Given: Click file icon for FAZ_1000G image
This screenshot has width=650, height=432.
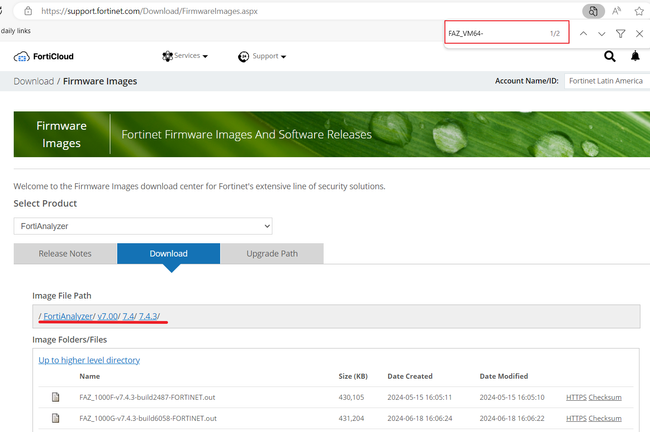Looking at the screenshot, I should (55, 418).
